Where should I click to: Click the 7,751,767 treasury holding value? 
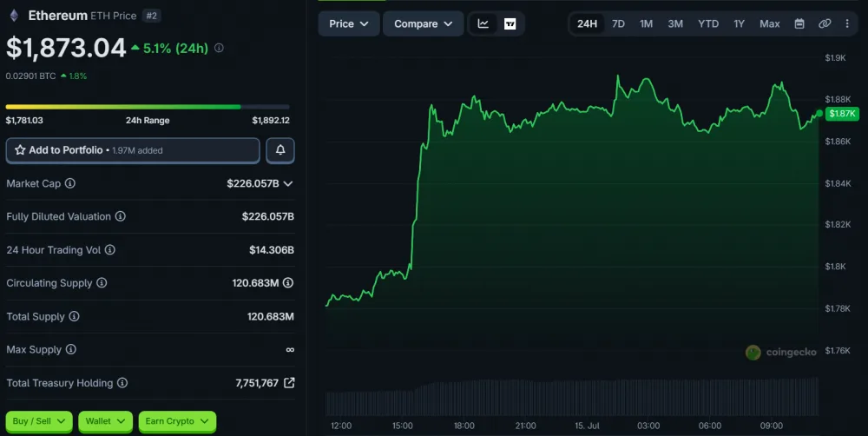[x=257, y=383]
